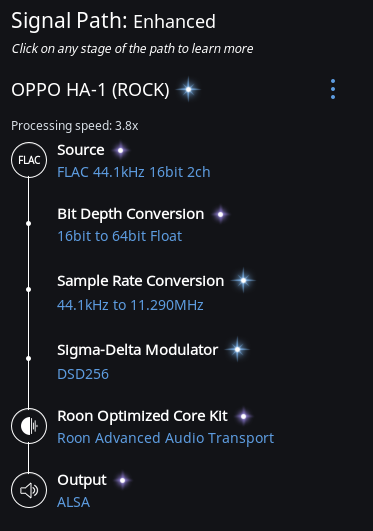The height and width of the screenshot is (531, 373).
Task: Click the 16bit to 64bit Float link
Action: pos(120,236)
